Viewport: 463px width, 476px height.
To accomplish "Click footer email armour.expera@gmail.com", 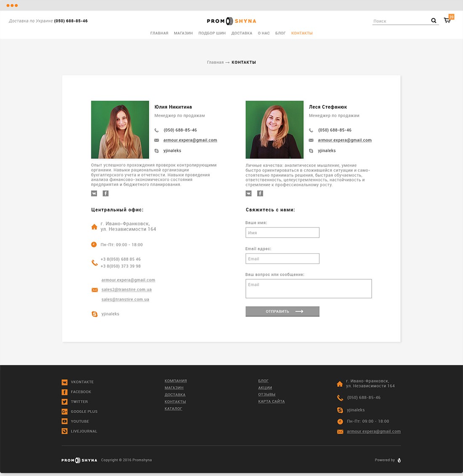I will click(374, 431).
